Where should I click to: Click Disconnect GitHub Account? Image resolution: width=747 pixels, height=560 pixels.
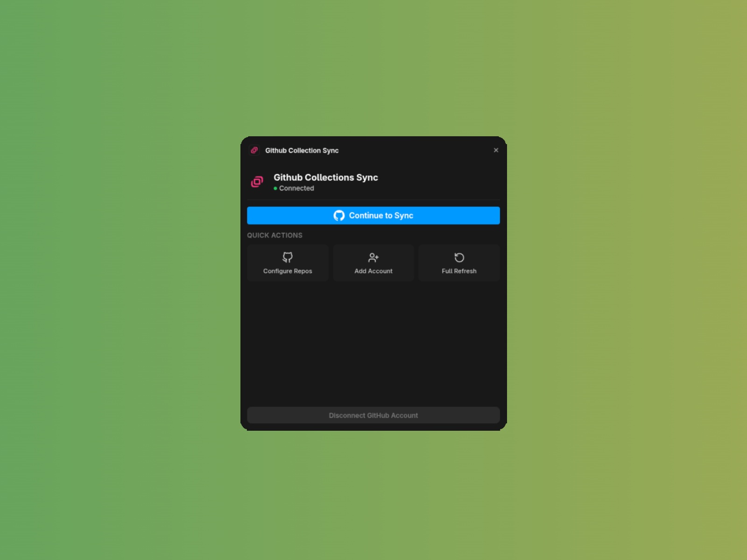(373, 415)
